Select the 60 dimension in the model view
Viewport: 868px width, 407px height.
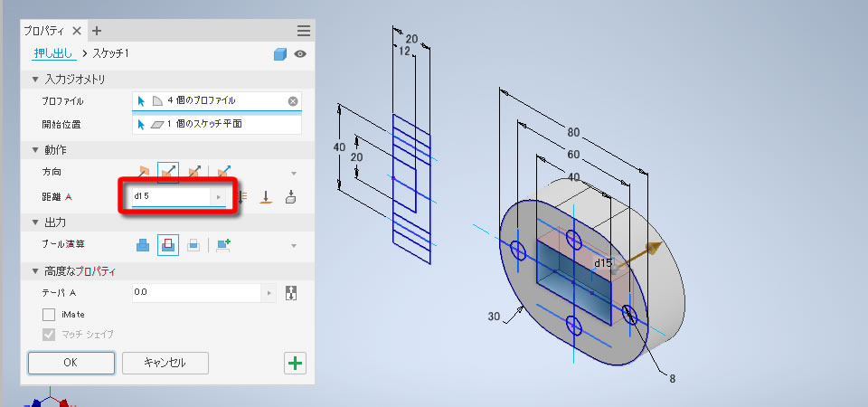(573, 155)
